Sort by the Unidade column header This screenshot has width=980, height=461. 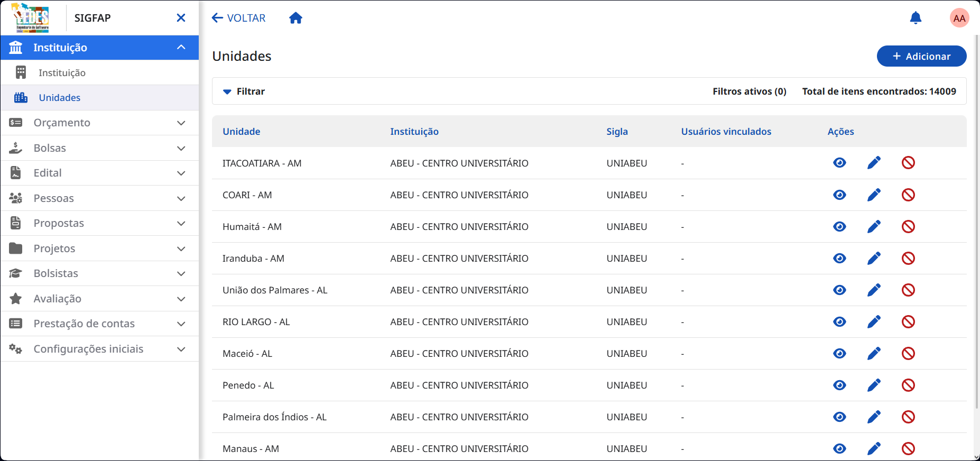click(x=242, y=132)
